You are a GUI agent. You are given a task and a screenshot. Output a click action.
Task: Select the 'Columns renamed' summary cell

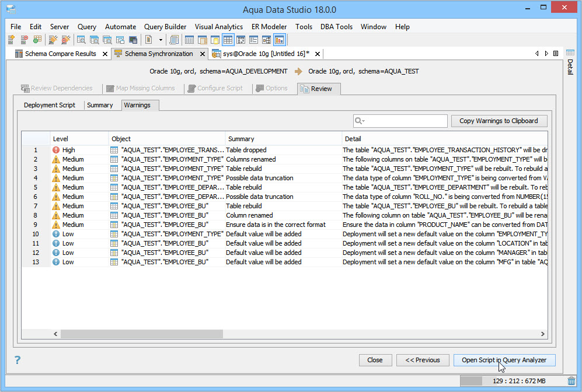tap(283, 159)
